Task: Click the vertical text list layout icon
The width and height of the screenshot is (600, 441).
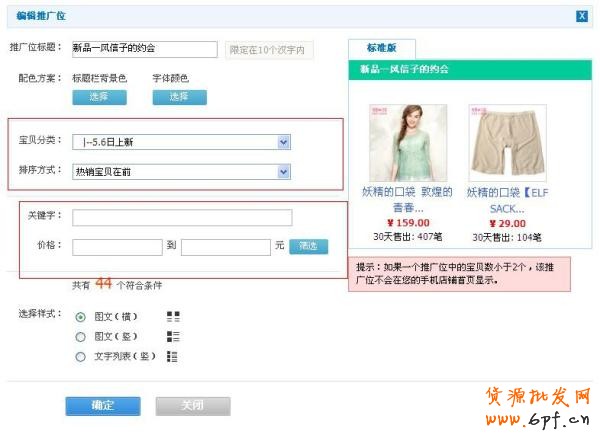Action: (173, 356)
